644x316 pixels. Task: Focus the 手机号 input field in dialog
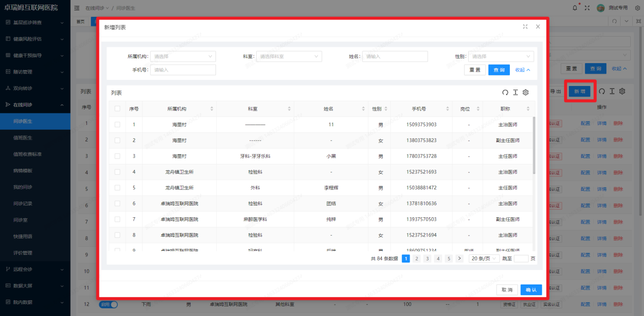pos(183,70)
